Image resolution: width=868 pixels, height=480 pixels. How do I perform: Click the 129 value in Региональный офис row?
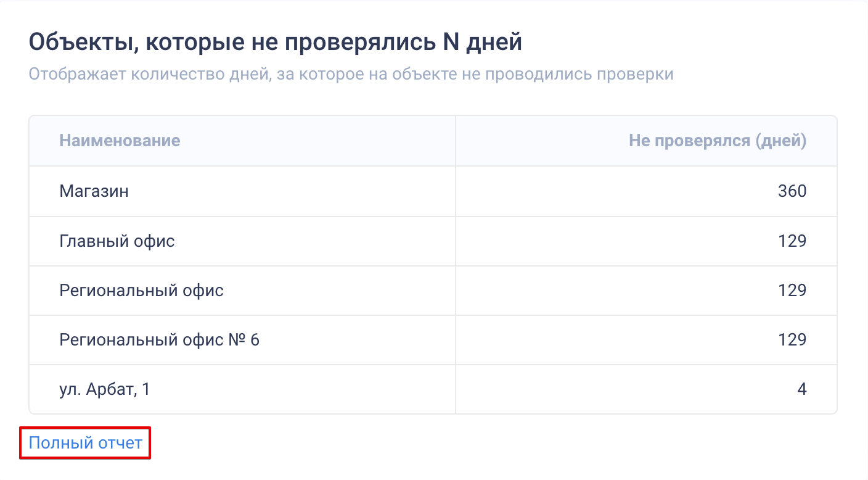[792, 290]
